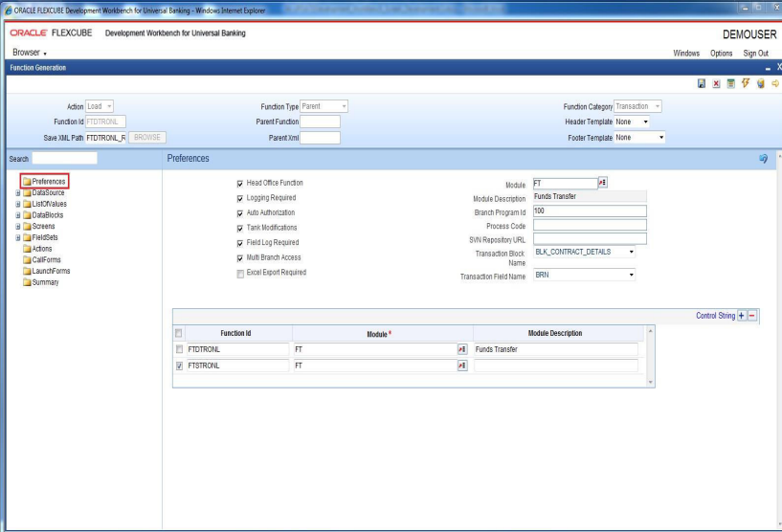Image resolution: width=782 pixels, height=532 pixels.
Task: Select the Preferences folder icon in the tree
Action: pyautogui.click(x=27, y=182)
